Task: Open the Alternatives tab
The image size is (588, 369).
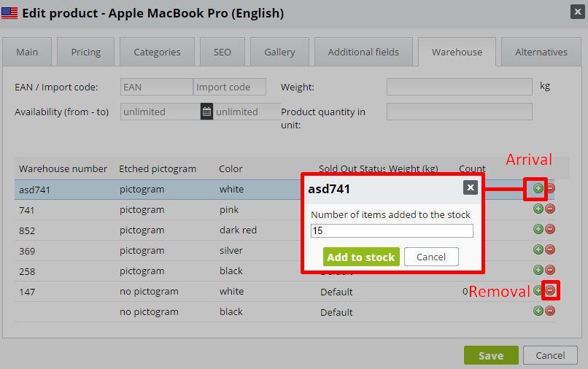Action: [541, 52]
